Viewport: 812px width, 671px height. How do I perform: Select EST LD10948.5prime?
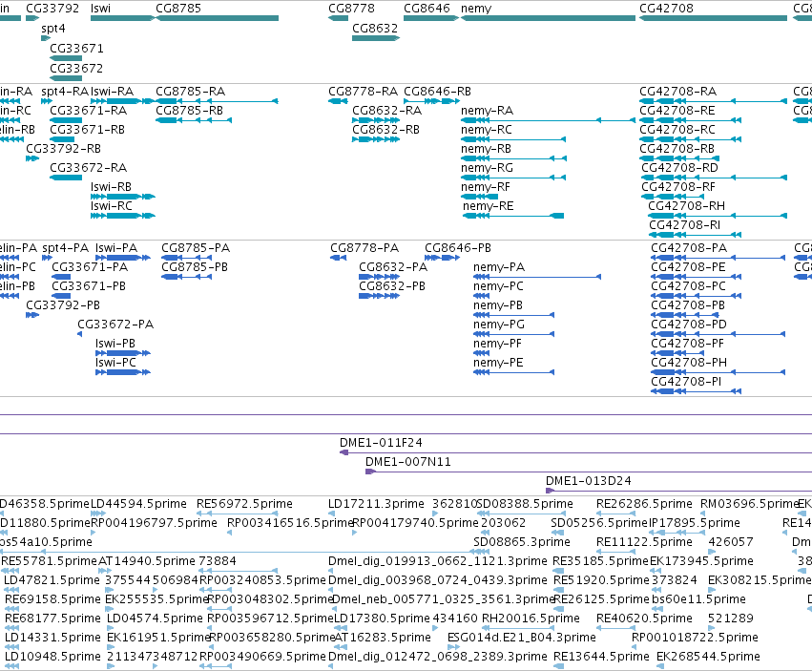(52, 657)
